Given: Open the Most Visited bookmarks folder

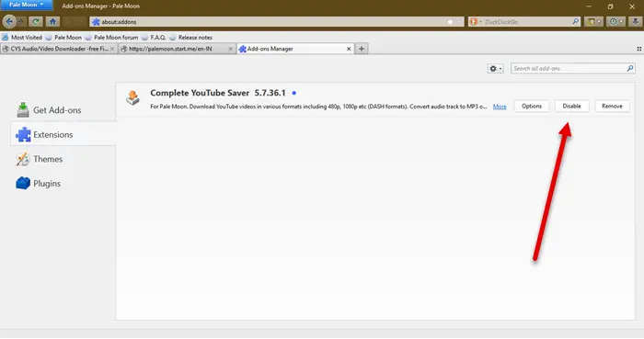Looking at the screenshot, I should 22,38.
